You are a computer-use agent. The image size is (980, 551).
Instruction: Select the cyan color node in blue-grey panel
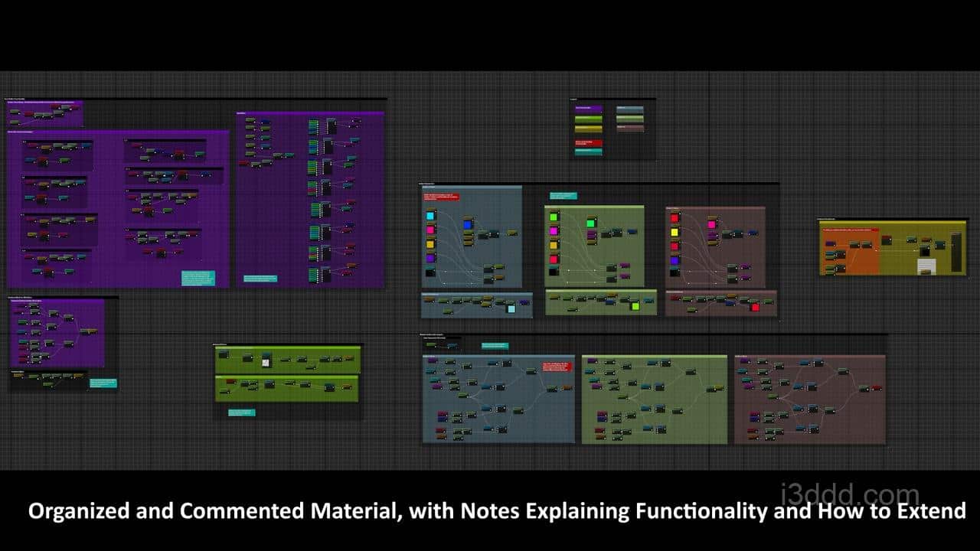430,216
